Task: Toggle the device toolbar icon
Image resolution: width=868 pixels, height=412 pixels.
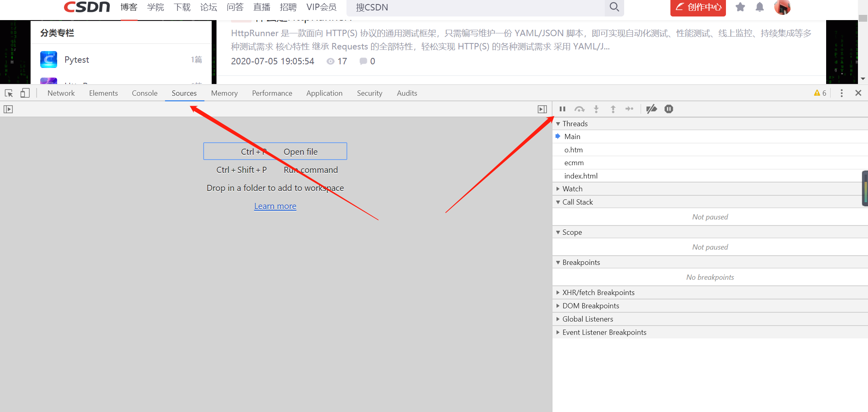Action: pyautogui.click(x=25, y=93)
